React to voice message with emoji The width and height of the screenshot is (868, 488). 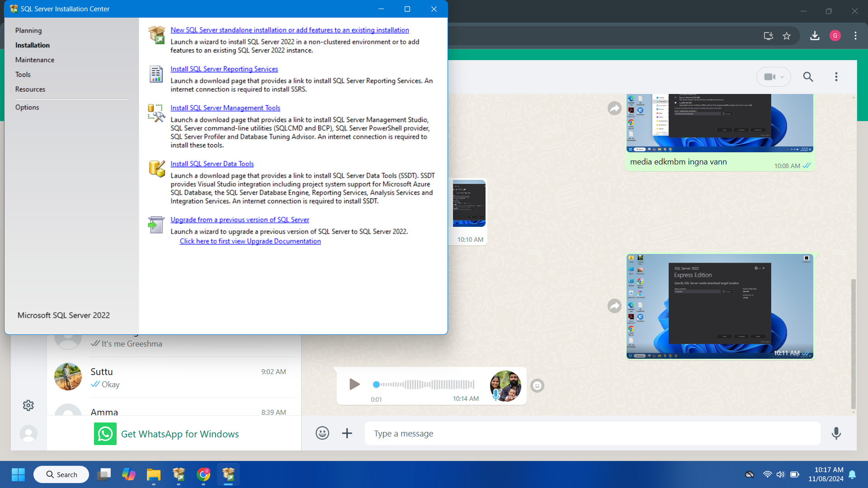click(537, 385)
